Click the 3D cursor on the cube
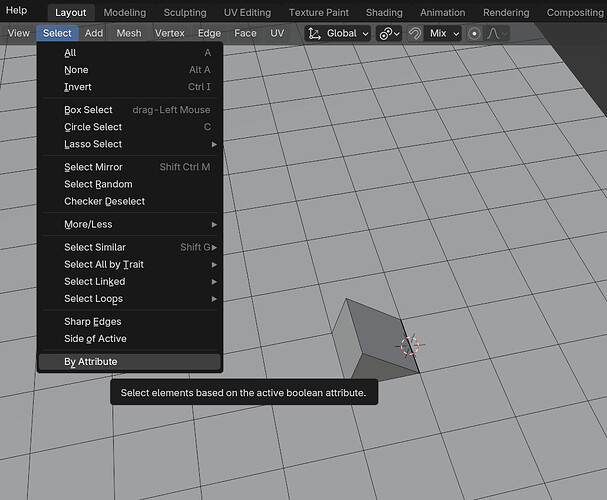The height and width of the screenshot is (500, 607). coord(410,346)
